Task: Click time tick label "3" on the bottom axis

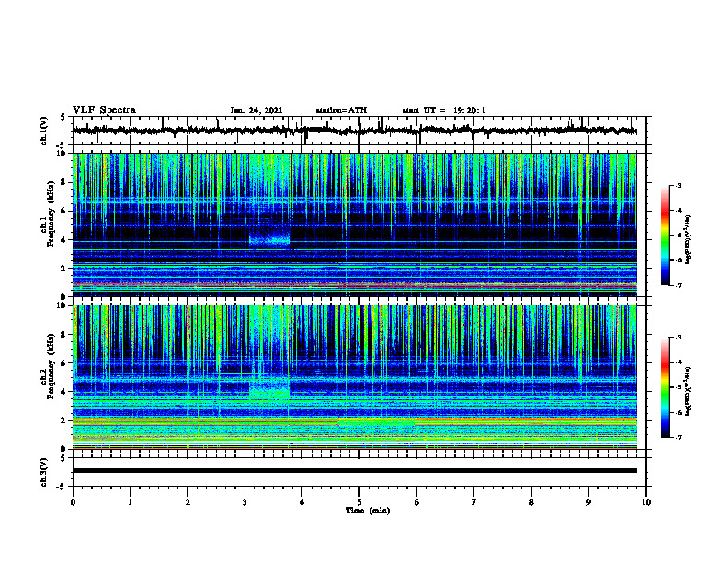Action: (245, 502)
